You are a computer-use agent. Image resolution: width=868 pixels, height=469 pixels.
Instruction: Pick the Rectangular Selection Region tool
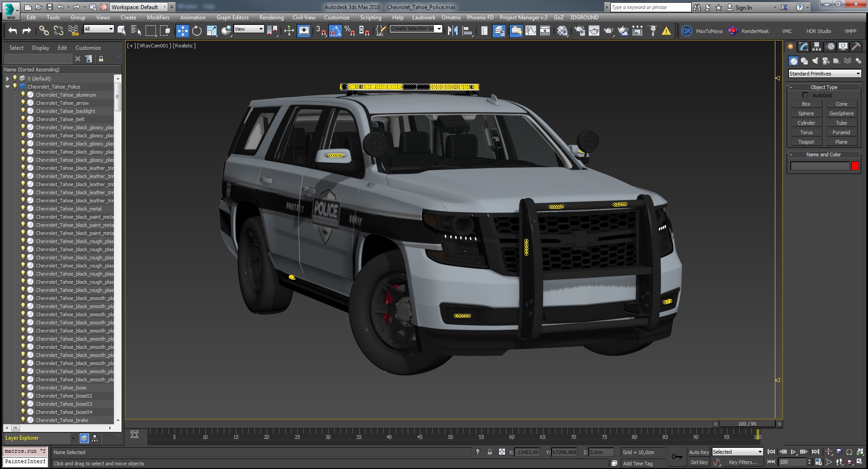click(151, 31)
